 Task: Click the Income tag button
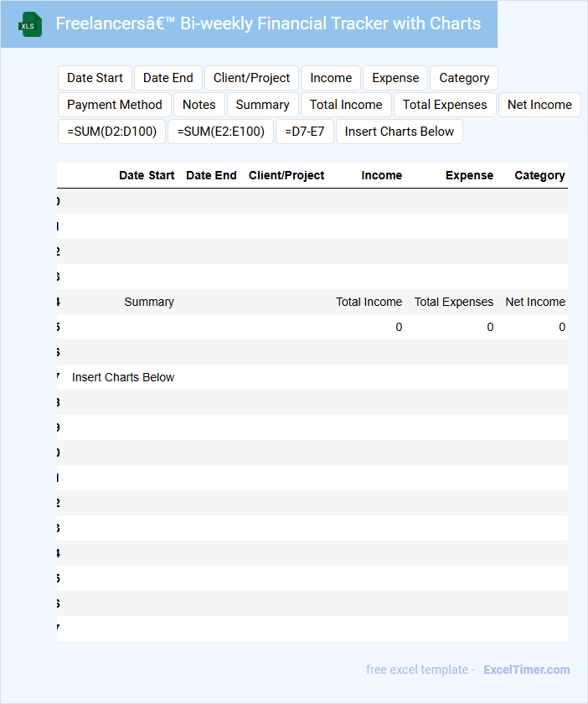(331, 78)
